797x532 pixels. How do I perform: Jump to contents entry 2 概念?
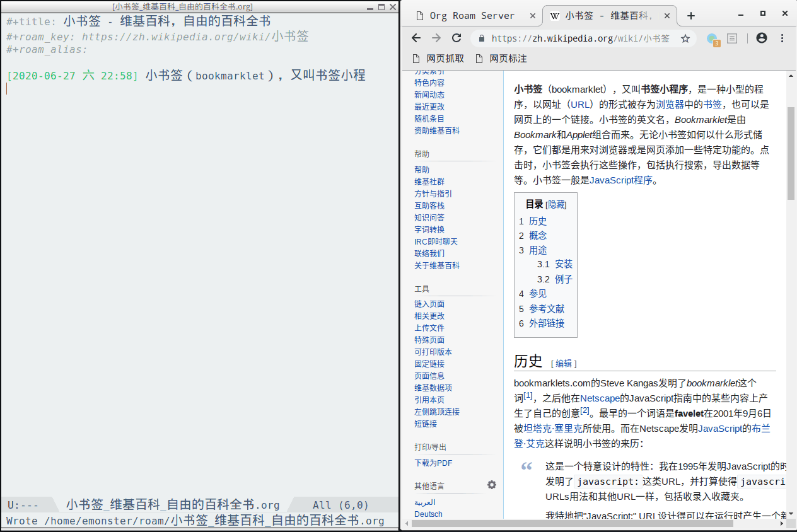click(x=538, y=236)
